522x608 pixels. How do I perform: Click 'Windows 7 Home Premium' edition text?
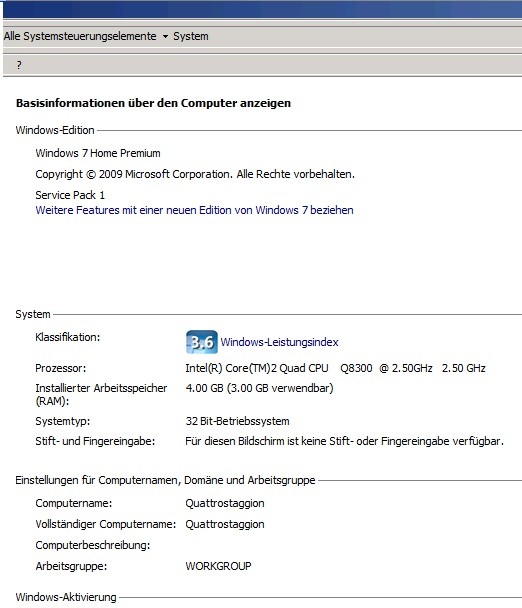pyautogui.click(x=98, y=153)
